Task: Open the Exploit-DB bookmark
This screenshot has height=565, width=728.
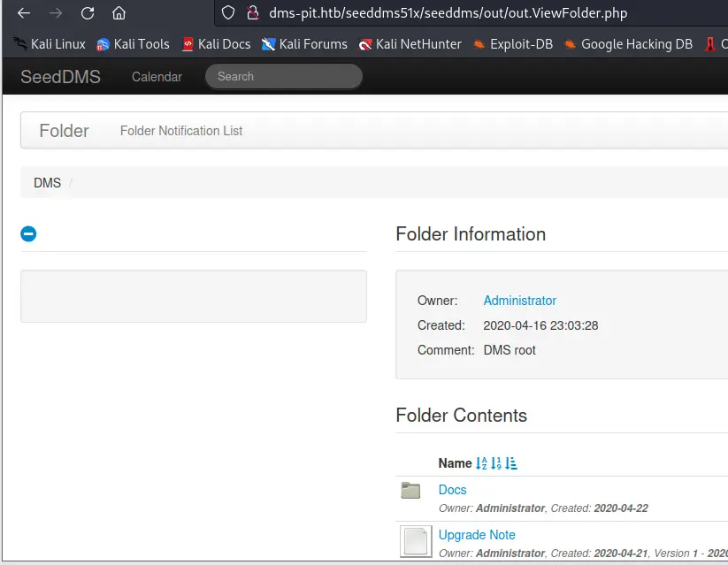Action: pos(513,44)
